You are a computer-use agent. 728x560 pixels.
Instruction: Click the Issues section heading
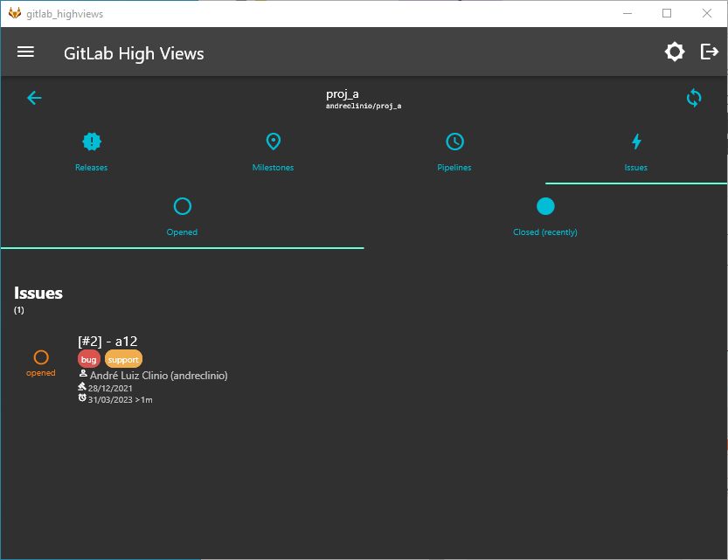[38, 294]
